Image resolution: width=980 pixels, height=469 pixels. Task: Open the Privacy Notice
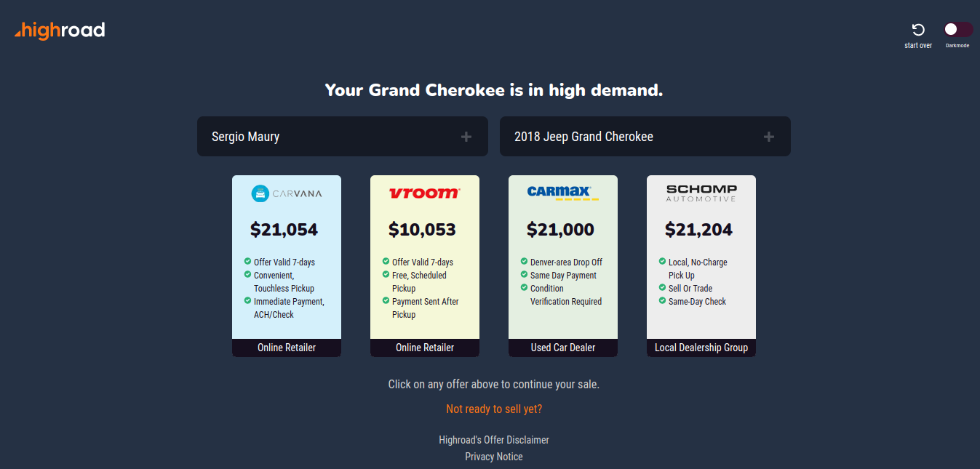493,456
